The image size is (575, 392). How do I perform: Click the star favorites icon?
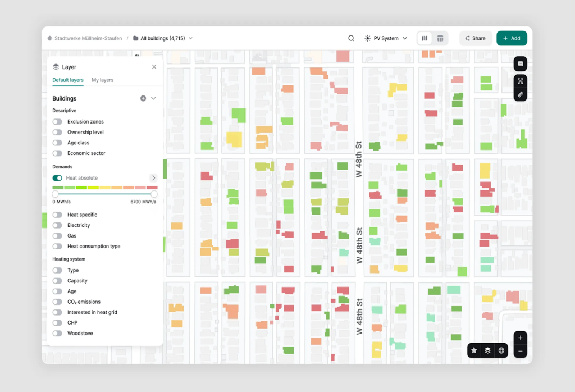coord(474,350)
